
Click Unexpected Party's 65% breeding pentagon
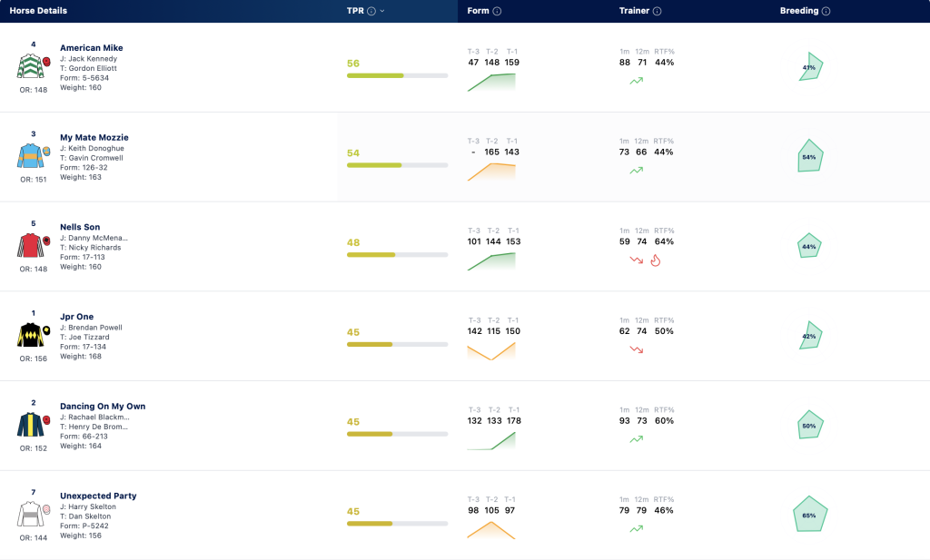pos(809,514)
